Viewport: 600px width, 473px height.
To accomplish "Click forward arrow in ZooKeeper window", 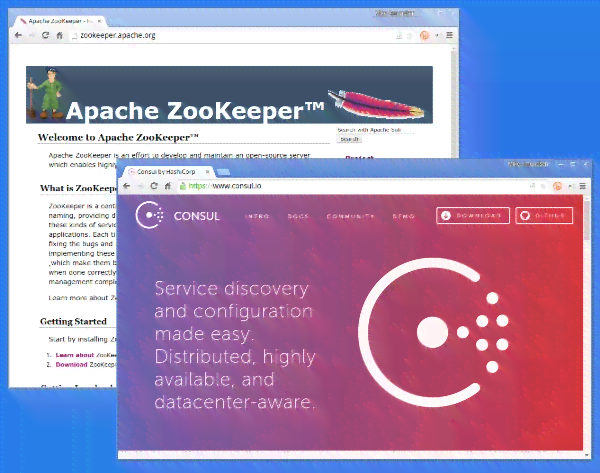I will [32, 35].
